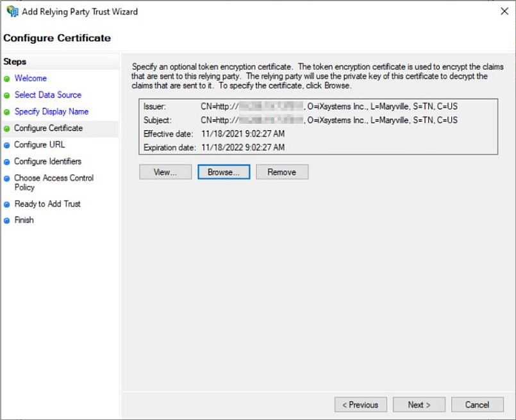This screenshot has height=420, width=516.
Task: Proceed to Configure URL via Next
Action: point(419,405)
